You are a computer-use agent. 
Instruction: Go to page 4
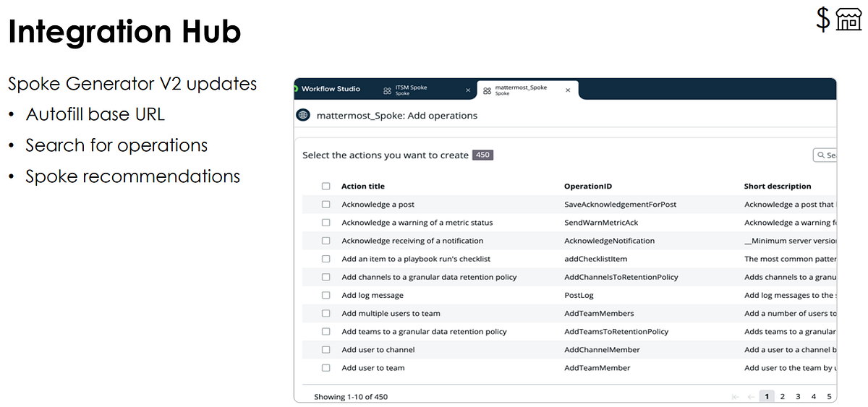tap(814, 396)
